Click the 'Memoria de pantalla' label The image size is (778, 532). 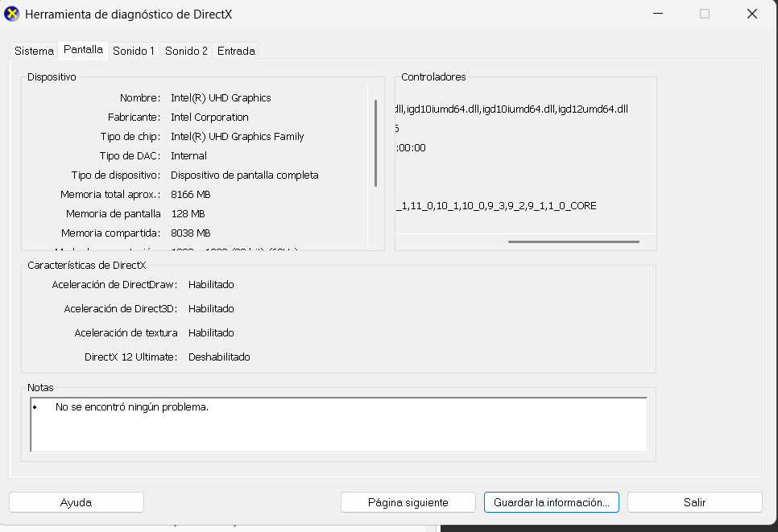click(x=113, y=214)
